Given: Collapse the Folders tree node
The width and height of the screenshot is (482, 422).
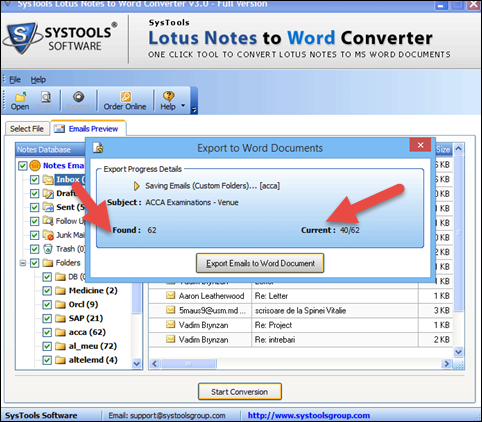Looking at the screenshot, I should click(x=22, y=263).
